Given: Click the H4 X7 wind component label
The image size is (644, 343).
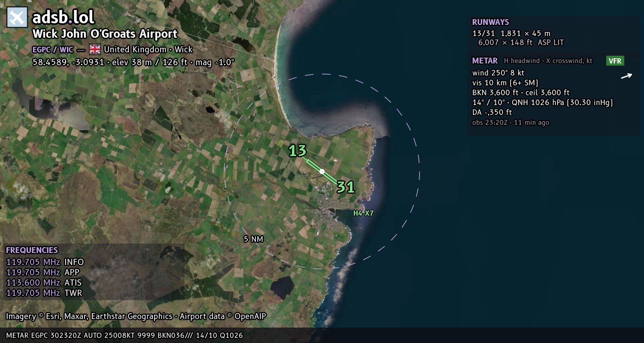Looking at the screenshot, I should pyautogui.click(x=364, y=213).
